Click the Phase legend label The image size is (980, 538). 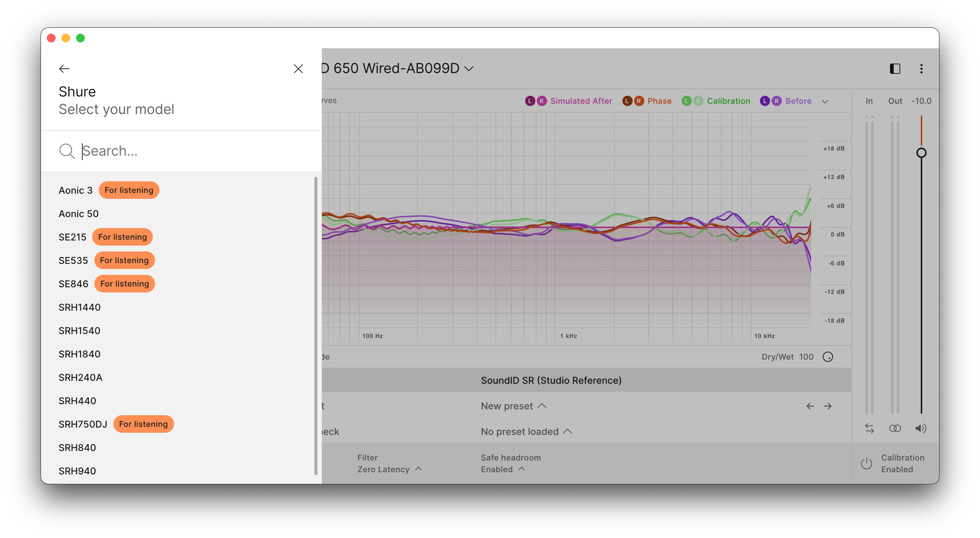pyautogui.click(x=659, y=101)
